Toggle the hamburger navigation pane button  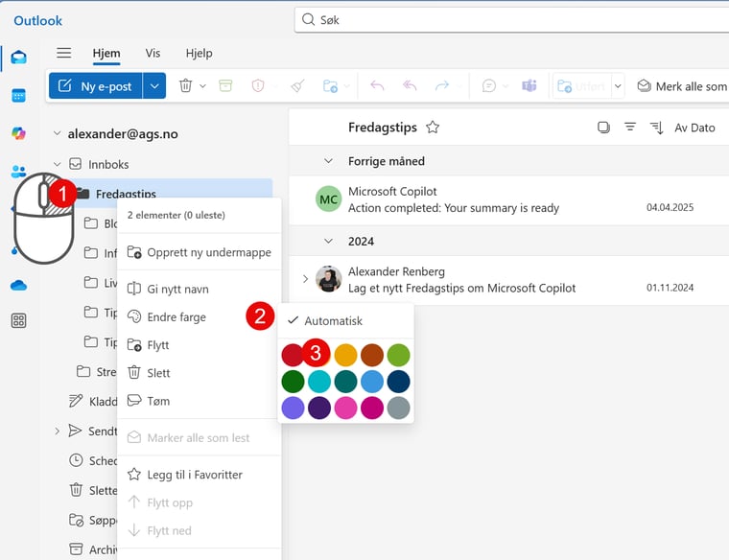[64, 53]
